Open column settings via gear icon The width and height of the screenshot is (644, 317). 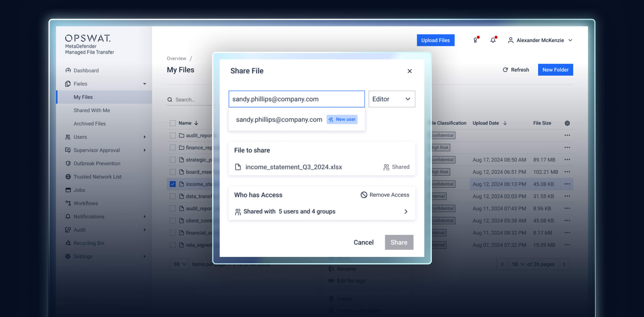(567, 123)
